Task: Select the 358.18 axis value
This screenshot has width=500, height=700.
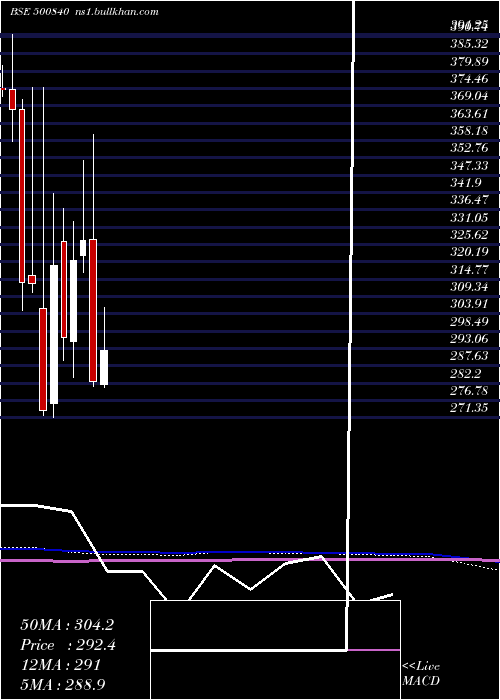Action: (469, 131)
